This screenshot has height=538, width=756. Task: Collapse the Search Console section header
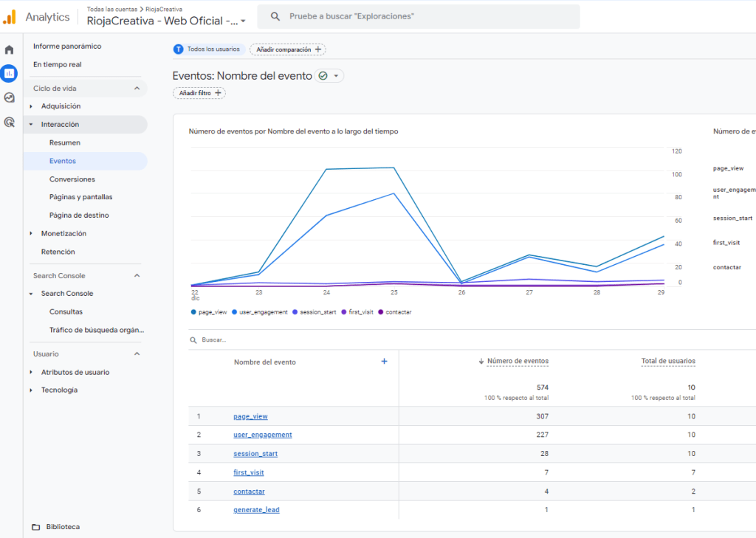(137, 276)
